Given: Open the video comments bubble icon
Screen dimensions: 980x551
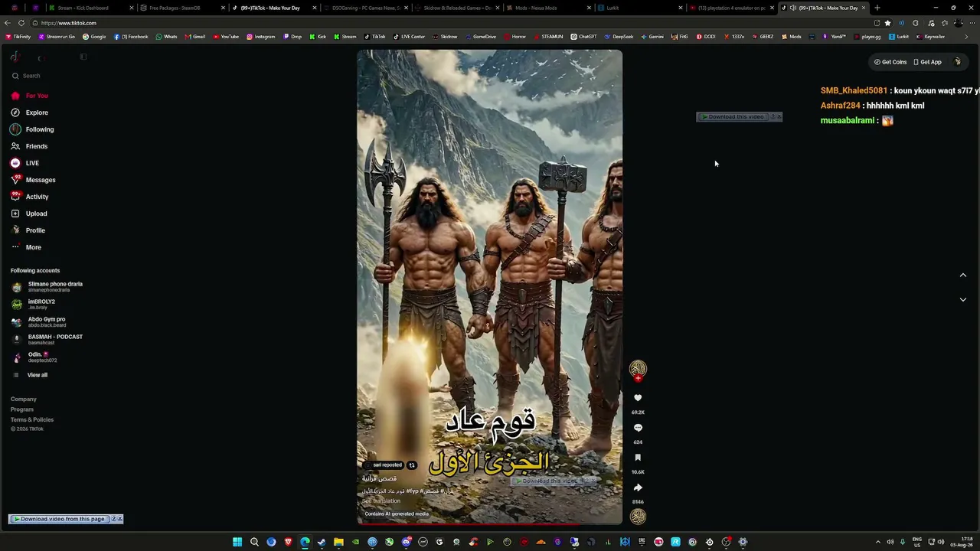Looking at the screenshot, I should pyautogui.click(x=638, y=428).
